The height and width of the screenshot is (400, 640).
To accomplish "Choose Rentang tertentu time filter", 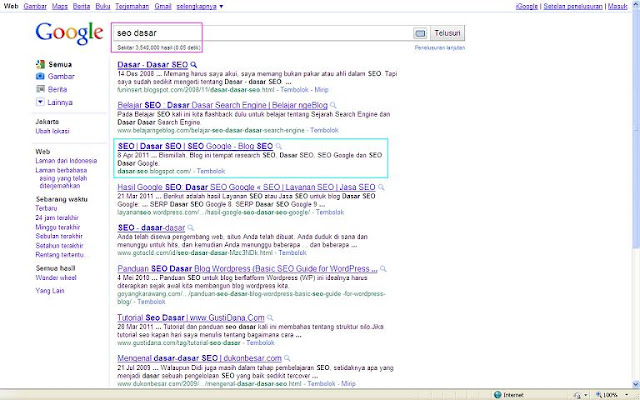I will 61,255.
